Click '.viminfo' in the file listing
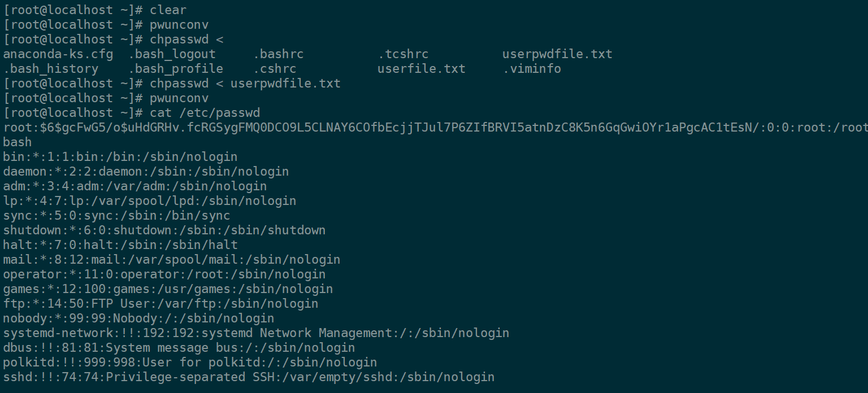The height and width of the screenshot is (393, 868). [x=531, y=69]
